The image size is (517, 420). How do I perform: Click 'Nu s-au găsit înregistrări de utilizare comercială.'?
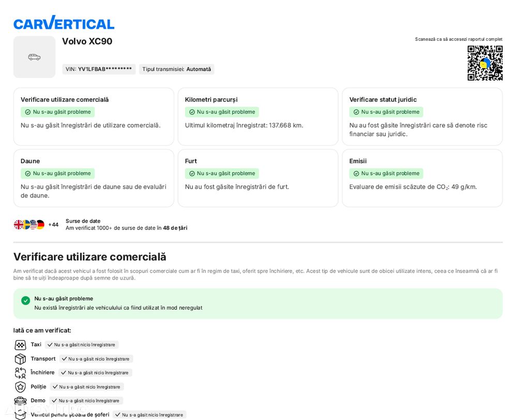pos(90,126)
